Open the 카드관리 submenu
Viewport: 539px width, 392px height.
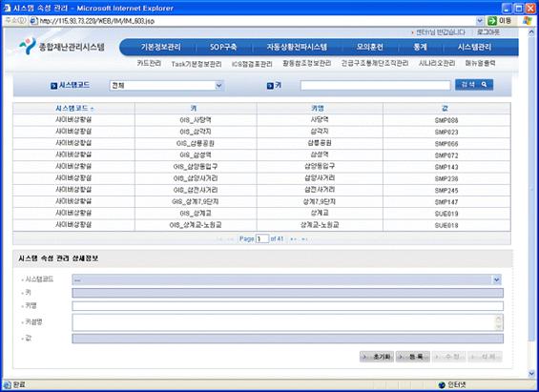pos(149,64)
